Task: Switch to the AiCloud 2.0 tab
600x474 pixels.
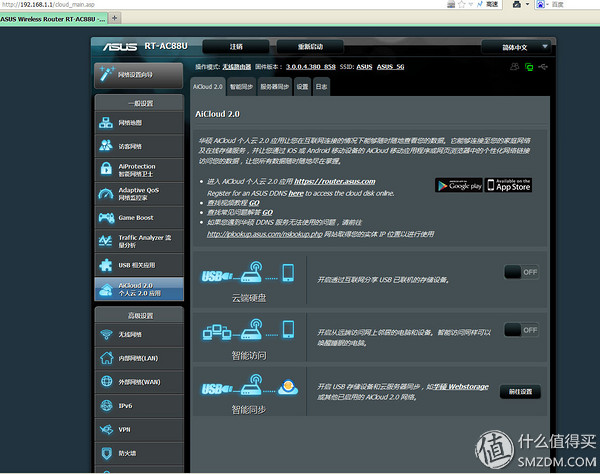Action: pos(208,87)
